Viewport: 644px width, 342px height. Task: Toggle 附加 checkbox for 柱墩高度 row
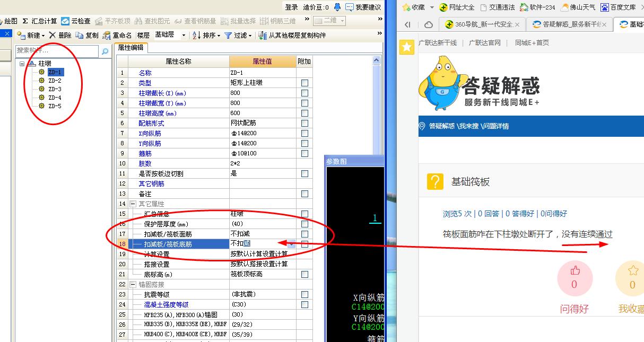click(x=304, y=113)
